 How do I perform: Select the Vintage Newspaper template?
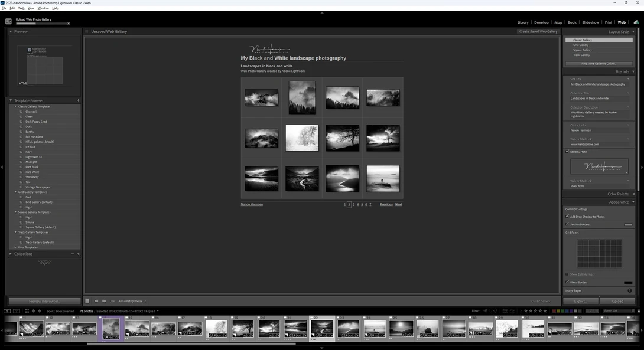[38, 187]
